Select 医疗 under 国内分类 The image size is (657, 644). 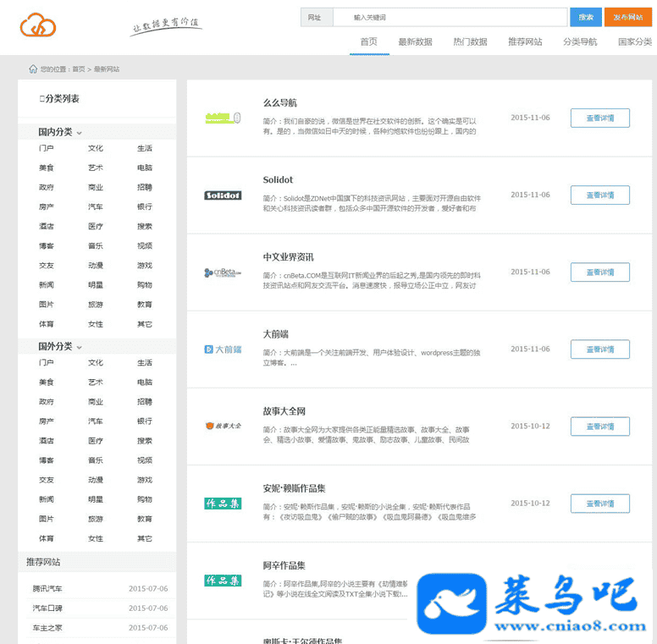click(96, 227)
